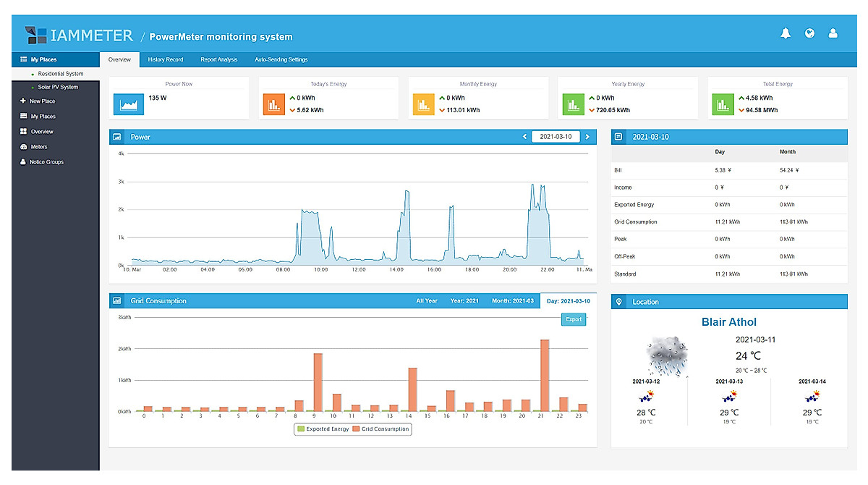This screenshot has width=868, height=485.
Task: Select the All Year range option
Action: point(426,301)
